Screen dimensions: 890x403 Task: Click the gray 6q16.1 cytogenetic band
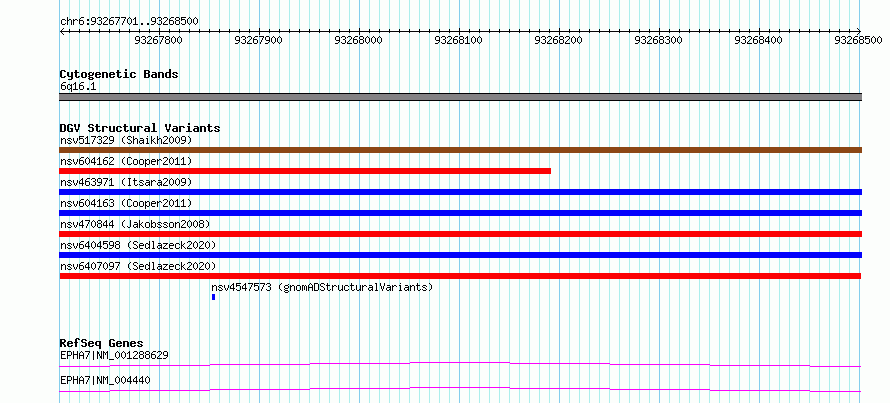coord(460,96)
